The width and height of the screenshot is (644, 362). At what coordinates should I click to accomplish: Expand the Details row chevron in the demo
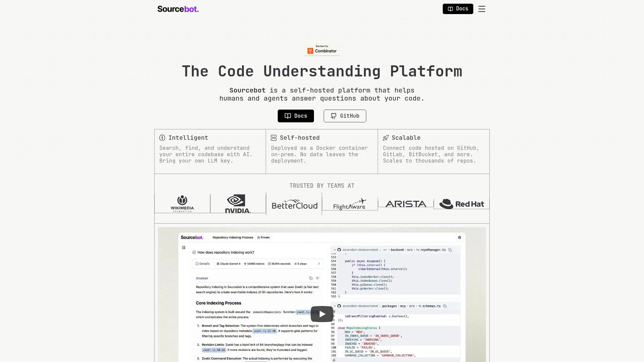click(319, 264)
